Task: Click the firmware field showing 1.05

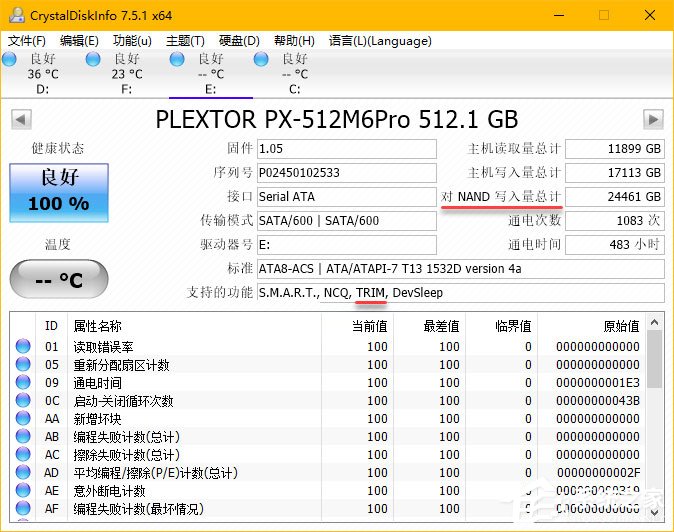Action: (347, 149)
